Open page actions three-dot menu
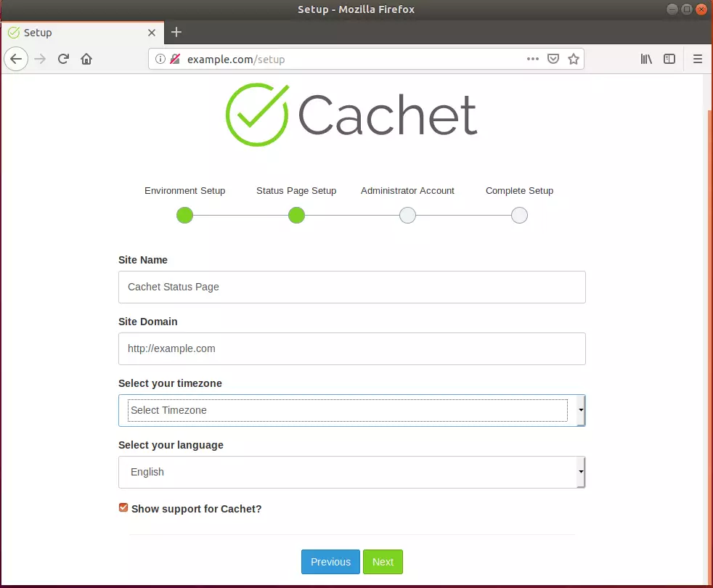Viewport: 713px width, 588px height. pos(532,59)
